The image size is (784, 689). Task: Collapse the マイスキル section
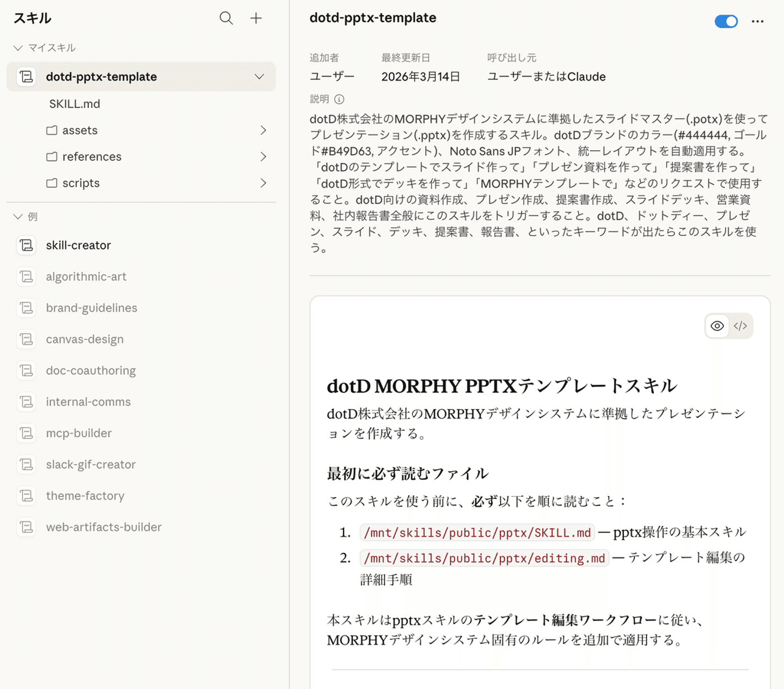(18, 48)
